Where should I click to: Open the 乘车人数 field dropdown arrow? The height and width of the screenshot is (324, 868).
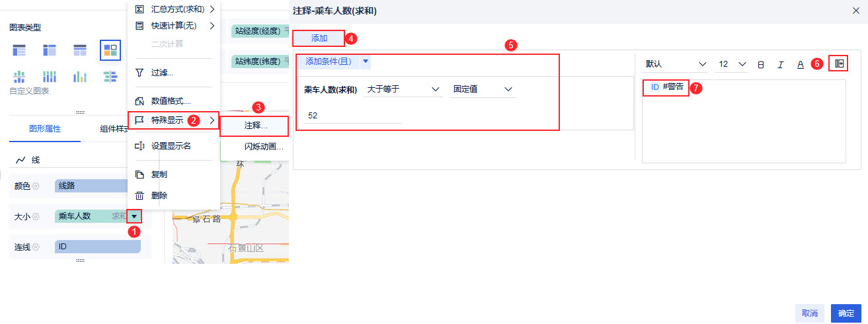pyautogui.click(x=134, y=216)
